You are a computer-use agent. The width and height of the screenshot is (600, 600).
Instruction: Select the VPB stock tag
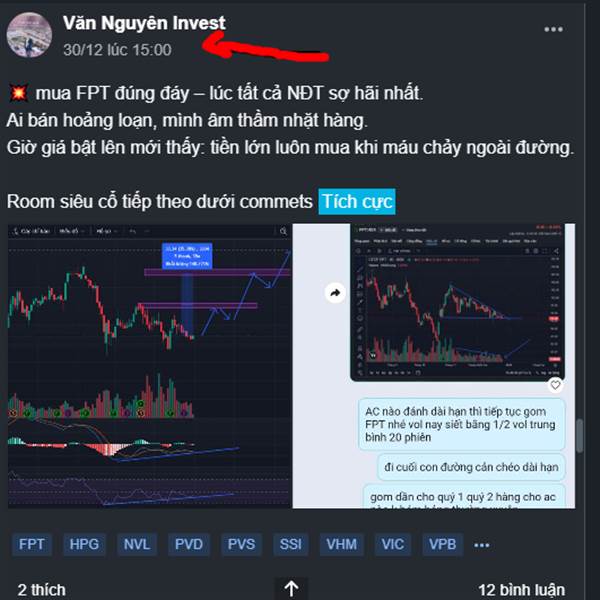coord(442,544)
